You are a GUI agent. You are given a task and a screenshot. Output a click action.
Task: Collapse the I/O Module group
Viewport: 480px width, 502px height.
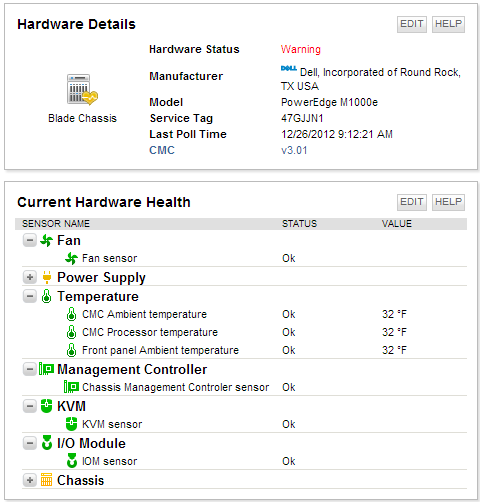30,443
